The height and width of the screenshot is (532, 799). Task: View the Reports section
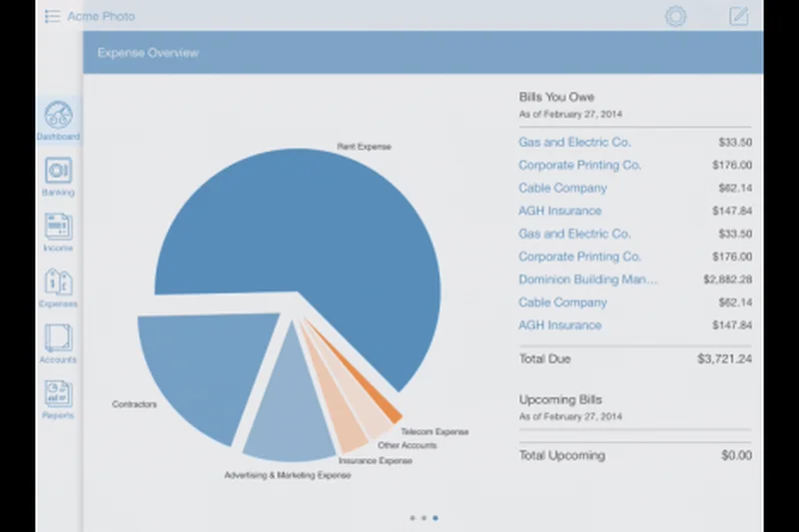(58, 395)
